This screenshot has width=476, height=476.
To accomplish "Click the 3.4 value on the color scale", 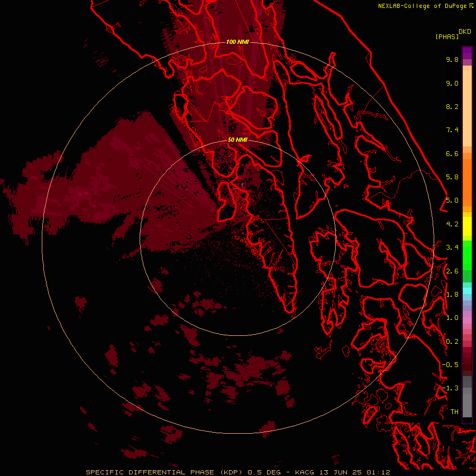I will click(452, 248).
